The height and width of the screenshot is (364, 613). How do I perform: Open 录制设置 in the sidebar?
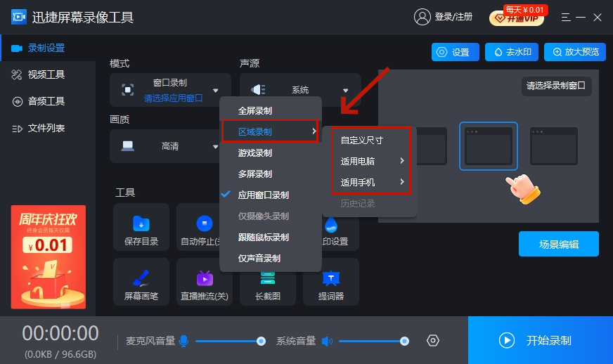coord(48,48)
